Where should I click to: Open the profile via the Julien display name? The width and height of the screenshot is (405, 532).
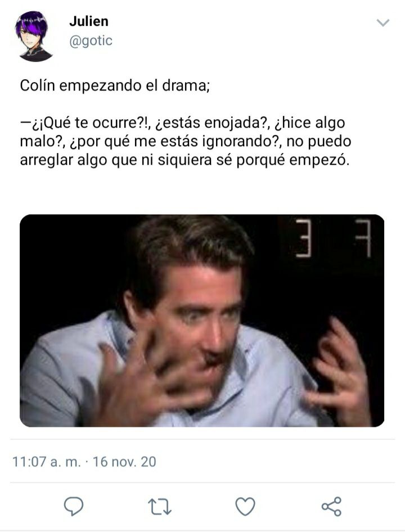89,21
